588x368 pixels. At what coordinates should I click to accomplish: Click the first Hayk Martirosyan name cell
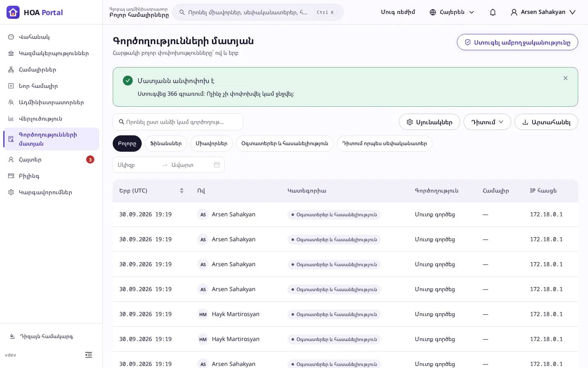pyautogui.click(x=236, y=314)
